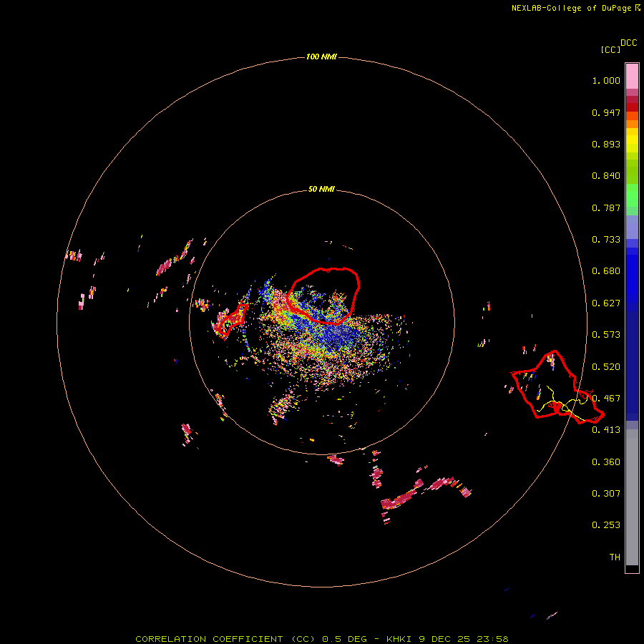Viewport: 644px width, 644px height.
Task: Select the 0.840 legend value
Action: pyautogui.click(x=606, y=176)
